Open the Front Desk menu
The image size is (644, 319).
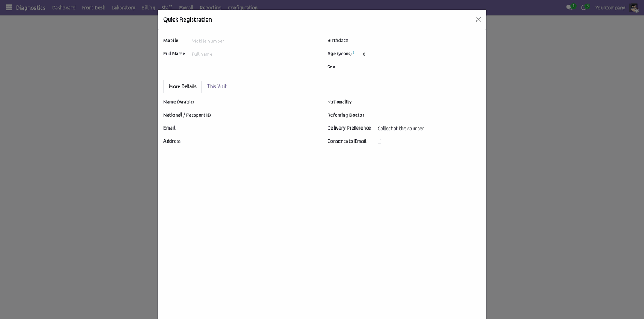93,8
